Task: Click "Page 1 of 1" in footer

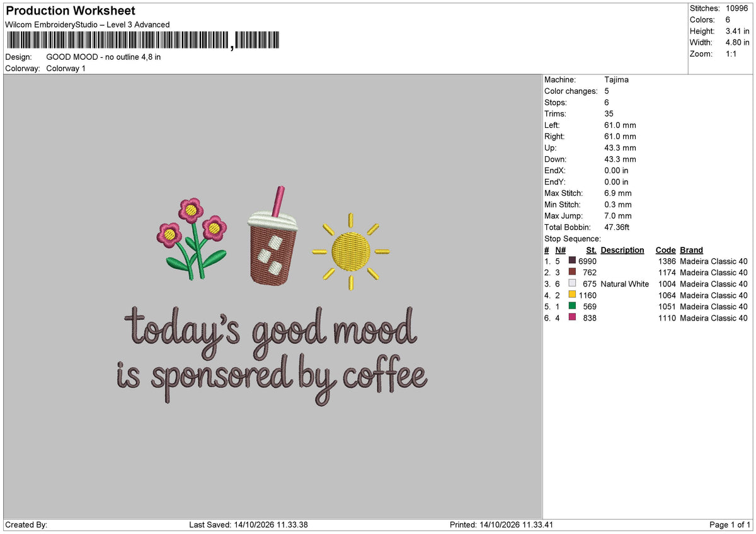Action: [x=730, y=524]
